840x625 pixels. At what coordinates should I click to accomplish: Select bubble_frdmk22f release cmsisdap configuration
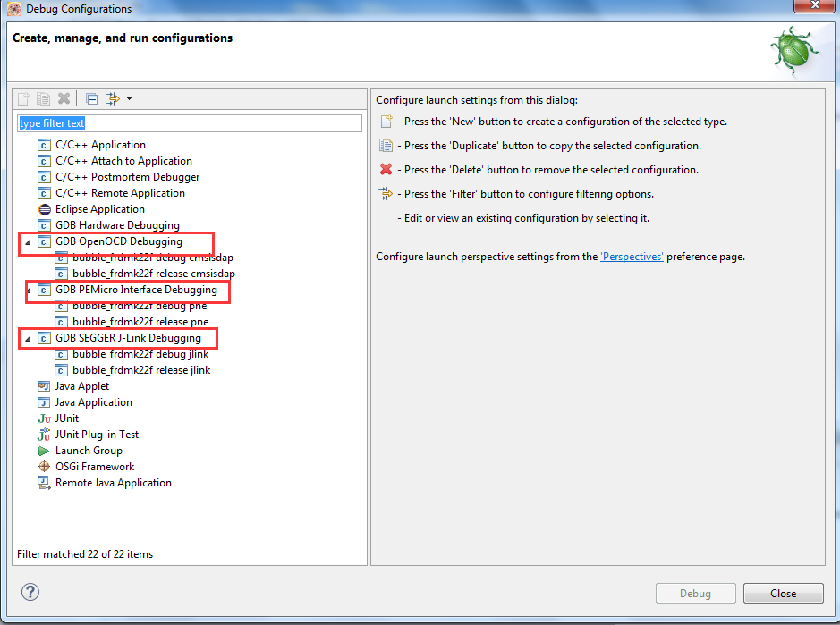pos(153,274)
